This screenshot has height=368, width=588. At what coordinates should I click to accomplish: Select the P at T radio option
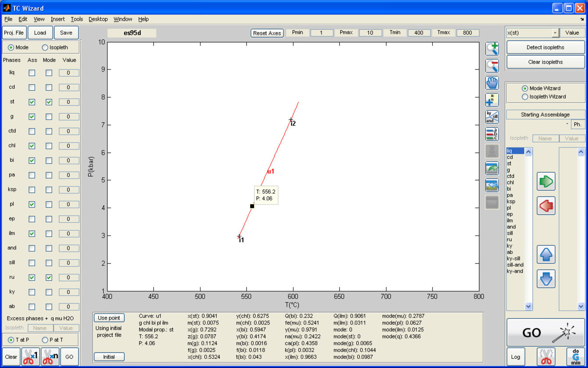[45, 340]
